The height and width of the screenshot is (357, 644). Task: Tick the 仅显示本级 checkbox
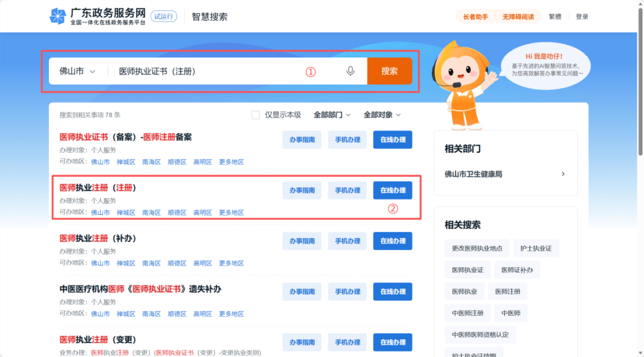[255, 115]
